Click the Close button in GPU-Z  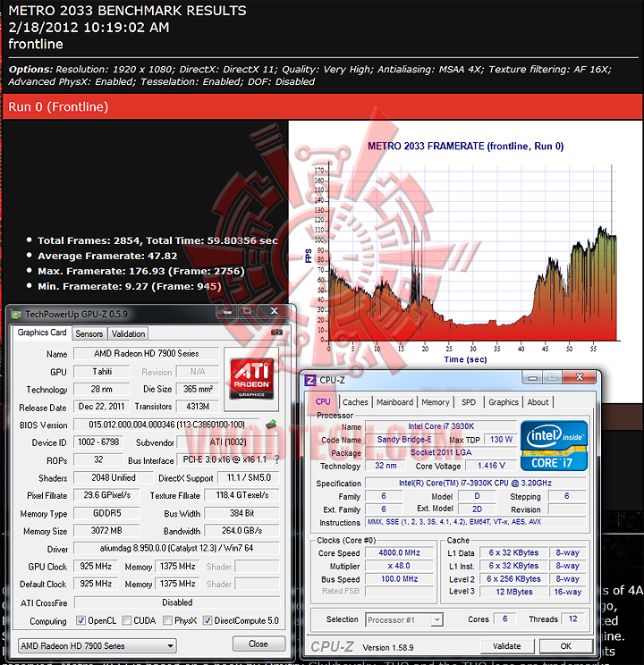pyautogui.click(x=258, y=644)
